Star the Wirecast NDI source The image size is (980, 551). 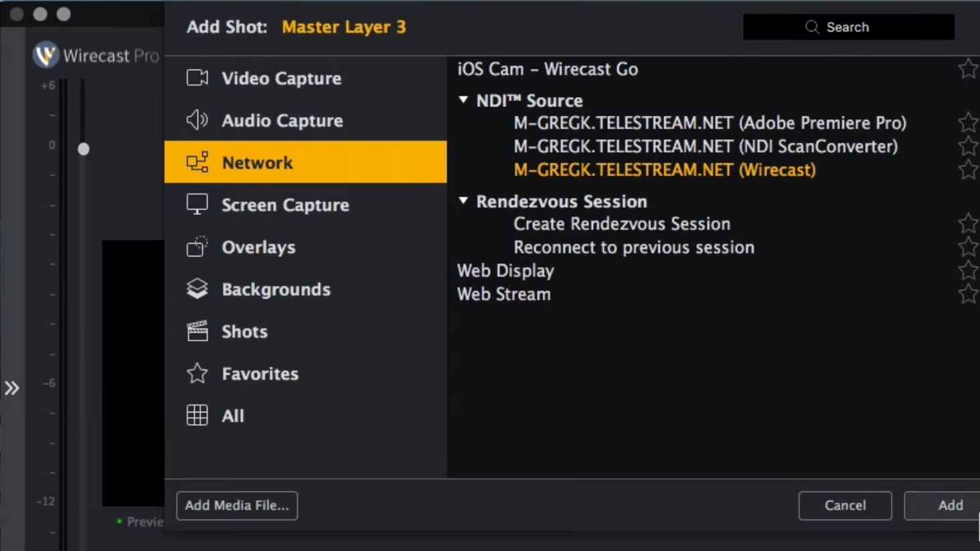pos(968,169)
